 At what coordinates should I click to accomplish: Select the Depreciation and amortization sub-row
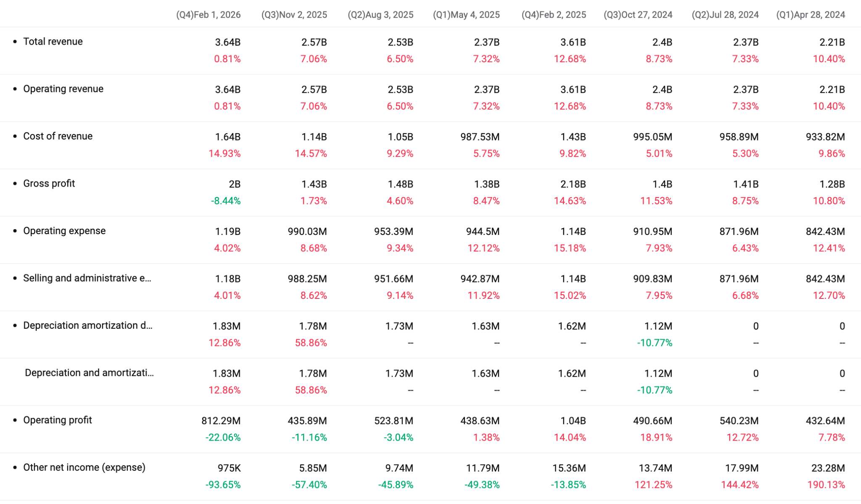click(x=89, y=373)
